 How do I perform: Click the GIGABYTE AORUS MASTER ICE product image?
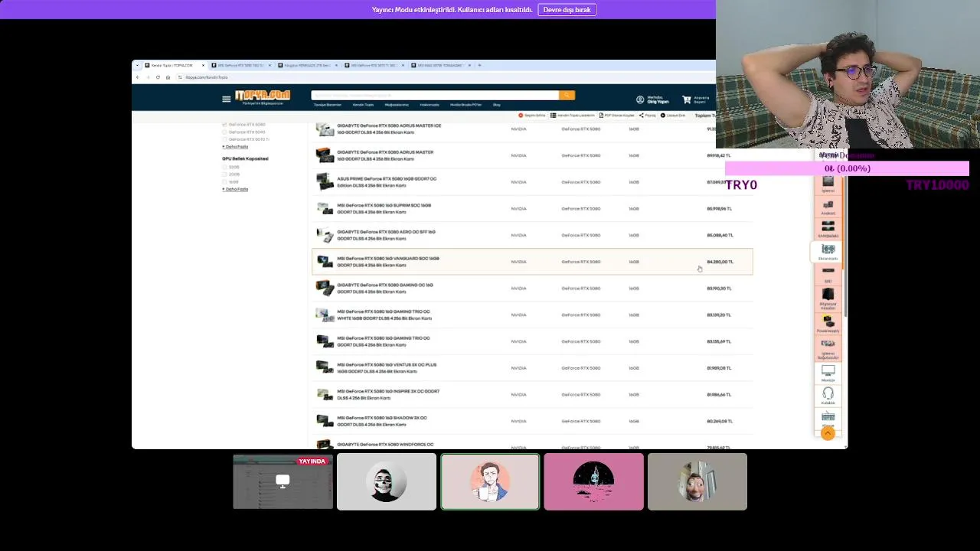pyautogui.click(x=325, y=129)
